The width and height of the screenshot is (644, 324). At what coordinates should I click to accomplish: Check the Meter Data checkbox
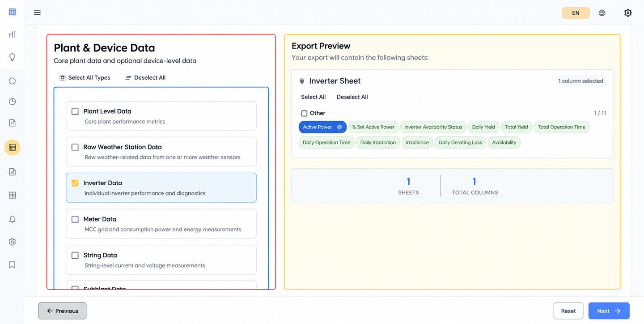(75, 219)
